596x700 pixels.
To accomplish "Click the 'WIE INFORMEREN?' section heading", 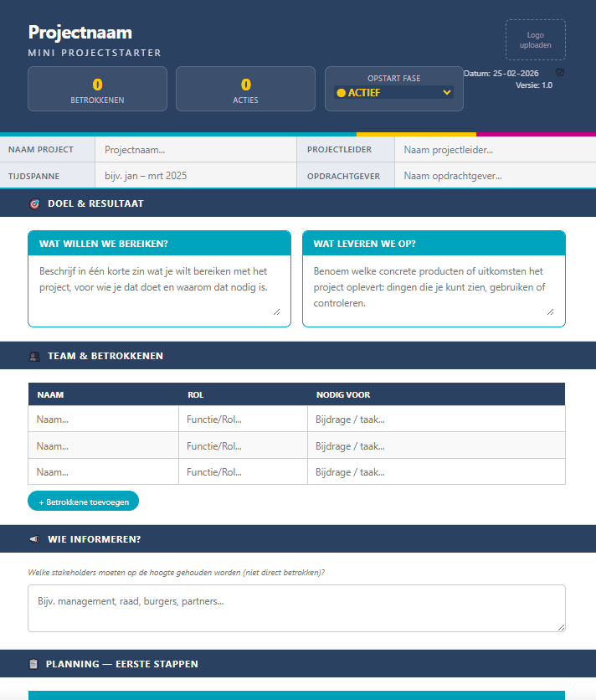I will pos(95,539).
